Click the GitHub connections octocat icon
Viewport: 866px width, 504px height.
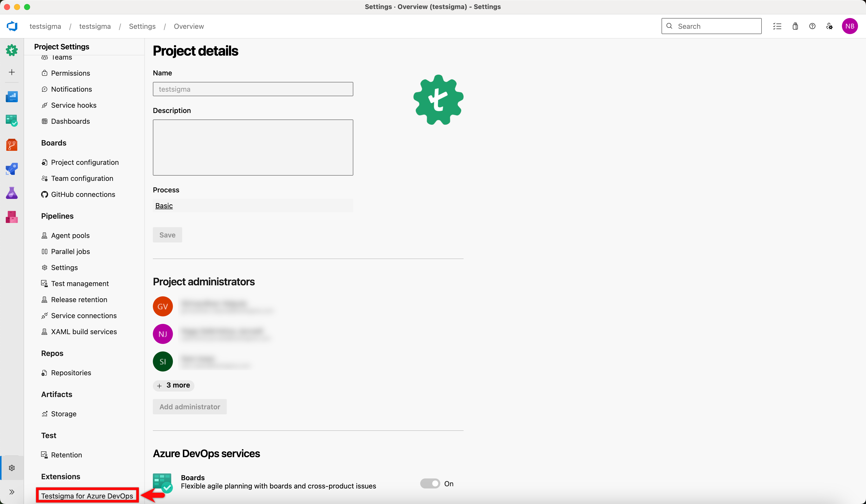pyautogui.click(x=44, y=194)
